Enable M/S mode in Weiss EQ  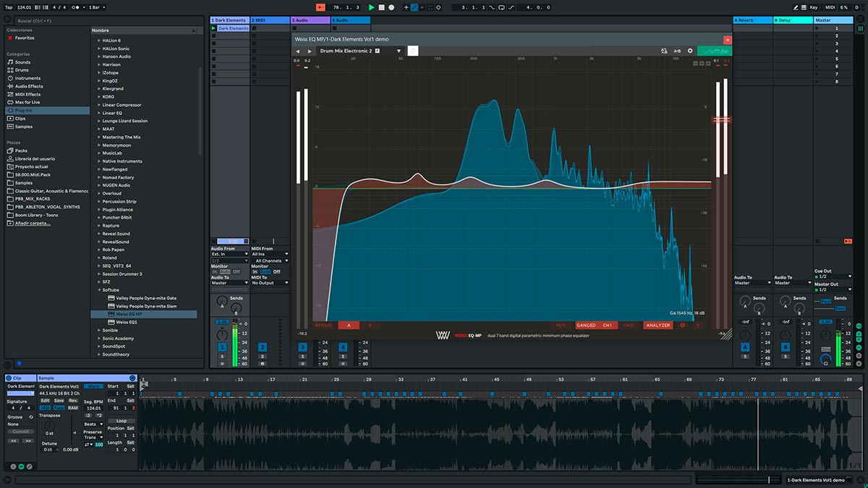(561, 325)
